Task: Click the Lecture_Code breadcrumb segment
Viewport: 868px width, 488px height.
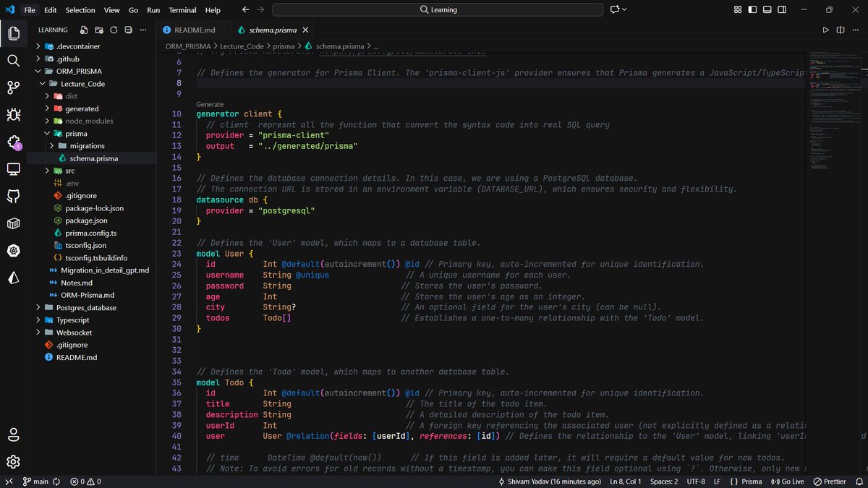Action: [x=240, y=46]
